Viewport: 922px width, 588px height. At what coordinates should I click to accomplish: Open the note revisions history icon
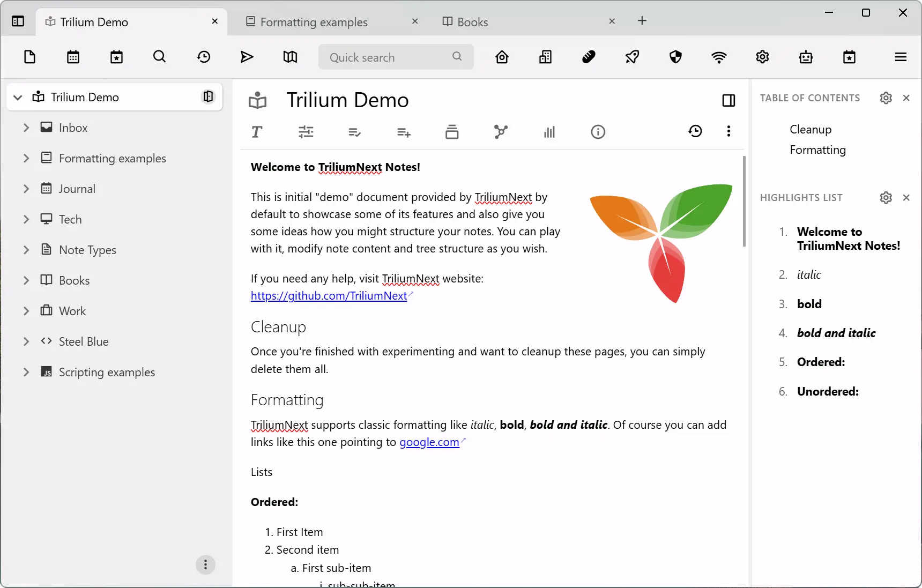(x=695, y=131)
